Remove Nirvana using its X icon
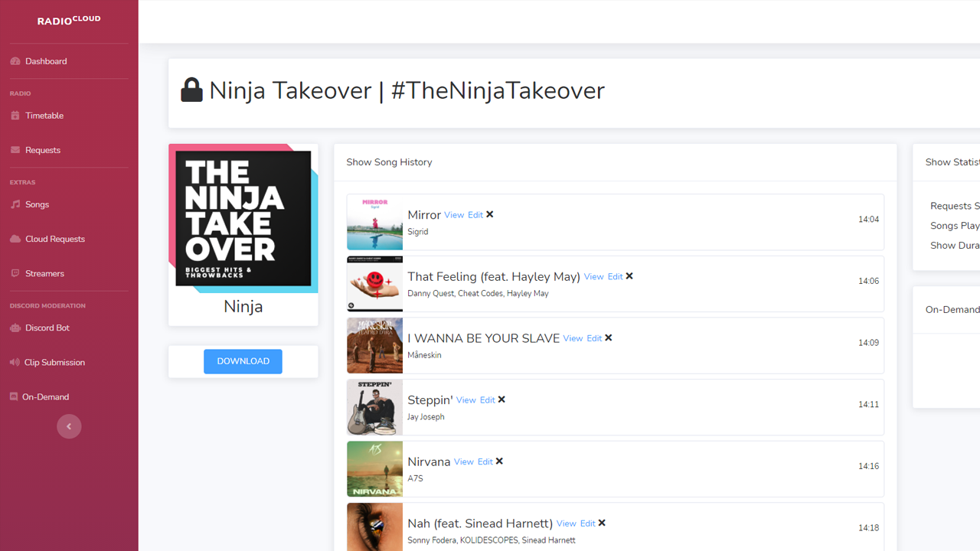The width and height of the screenshot is (980, 551). pyautogui.click(x=499, y=461)
